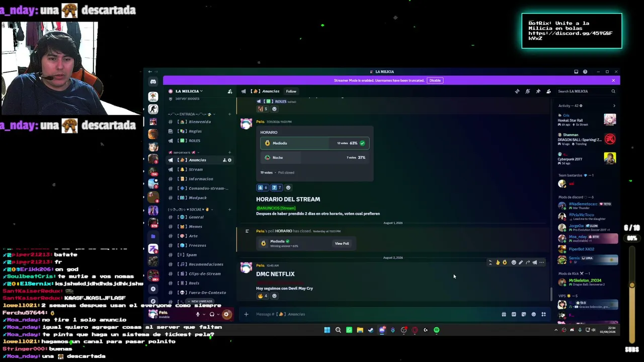Open headphone output options dropdown arrow
This screenshot has height=362, width=644.
218,314
